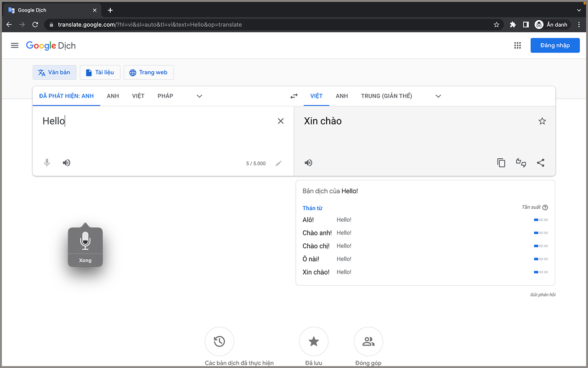Share the translation
This screenshot has height=368, width=588.
[541, 163]
